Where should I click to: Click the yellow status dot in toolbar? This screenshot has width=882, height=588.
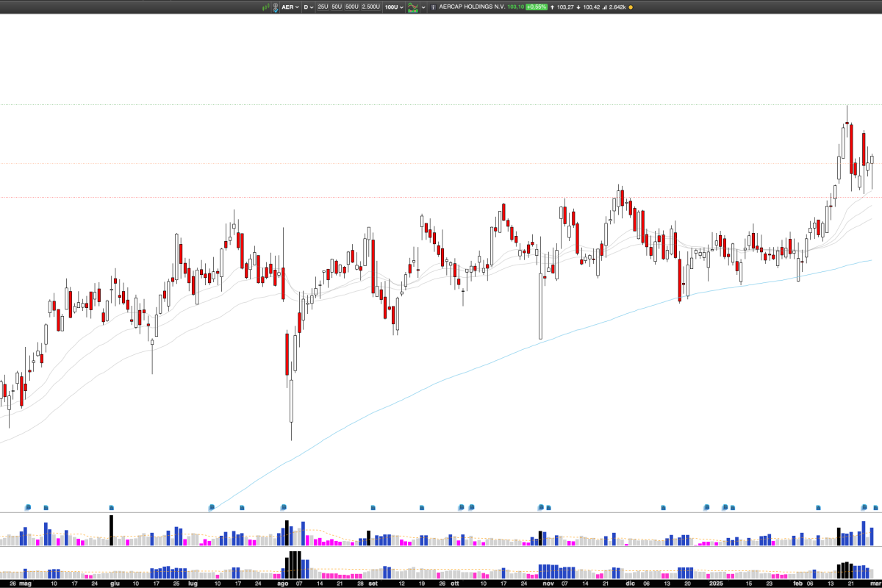(x=631, y=7)
